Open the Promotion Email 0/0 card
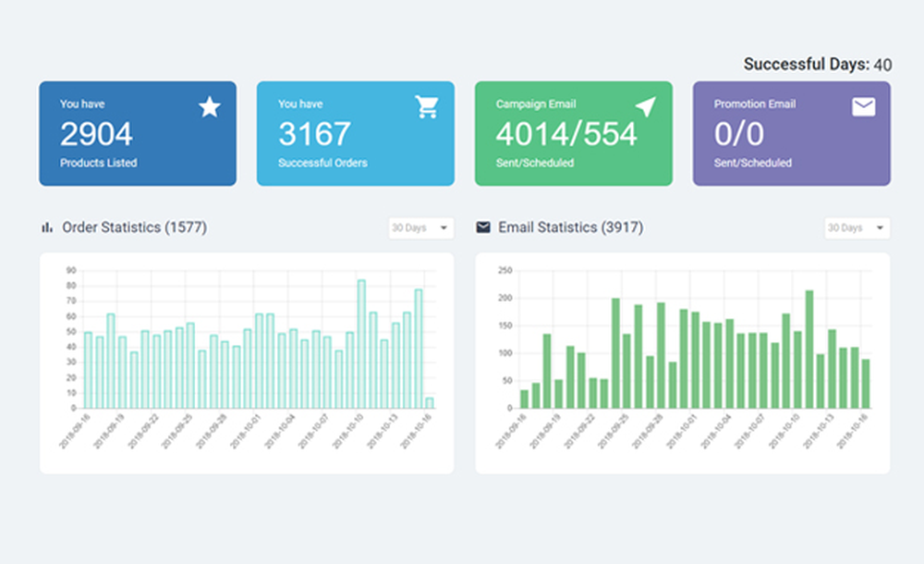Image resolution: width=924 pixels, height=564 pixels. pos(792,133)
